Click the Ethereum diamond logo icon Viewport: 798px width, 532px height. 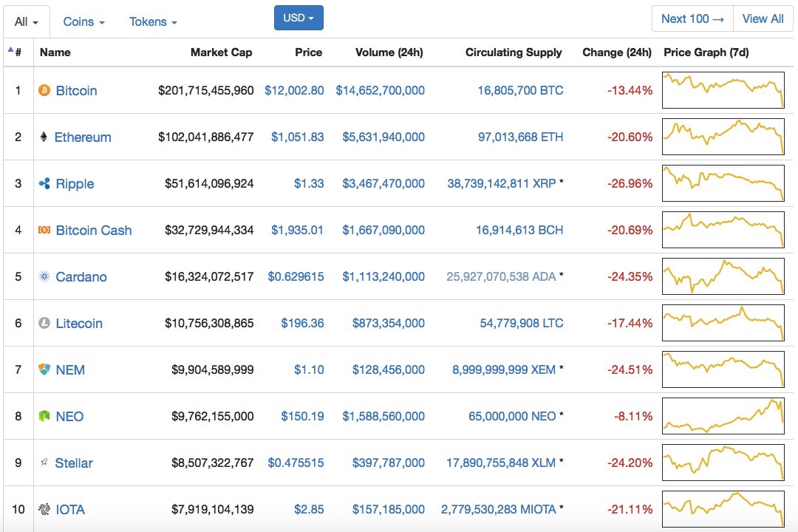coord(44,137)
